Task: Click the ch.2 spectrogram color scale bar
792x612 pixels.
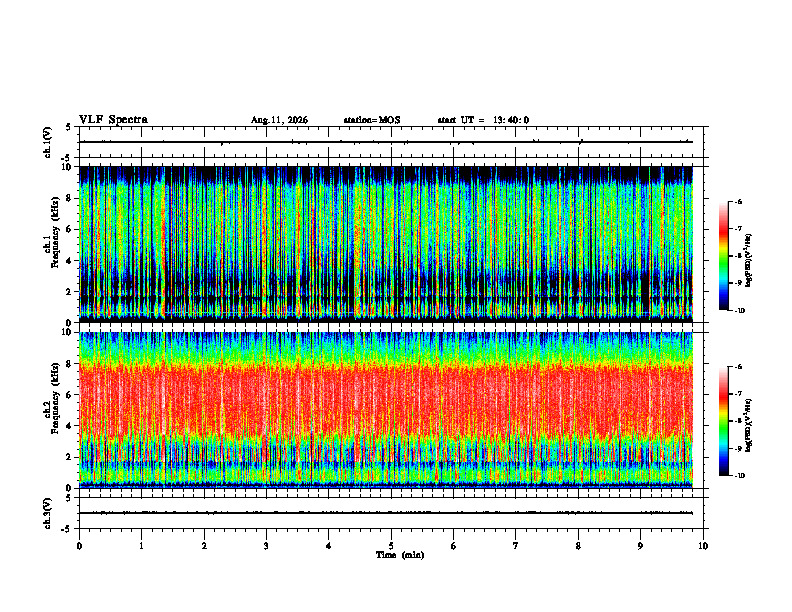Action: (x=724, y=421)
